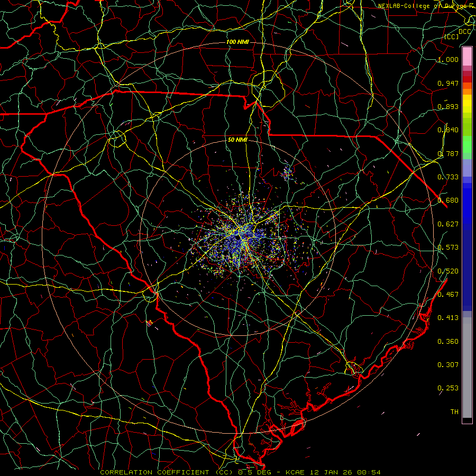Click the 0.573 scale value
Viewport: 476px width, 476px height.
click(x=448, y=248)
